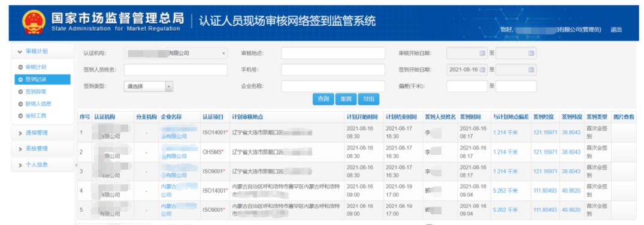Open the 签到类型 请选择 dropdown

click(x=149, y=86)
